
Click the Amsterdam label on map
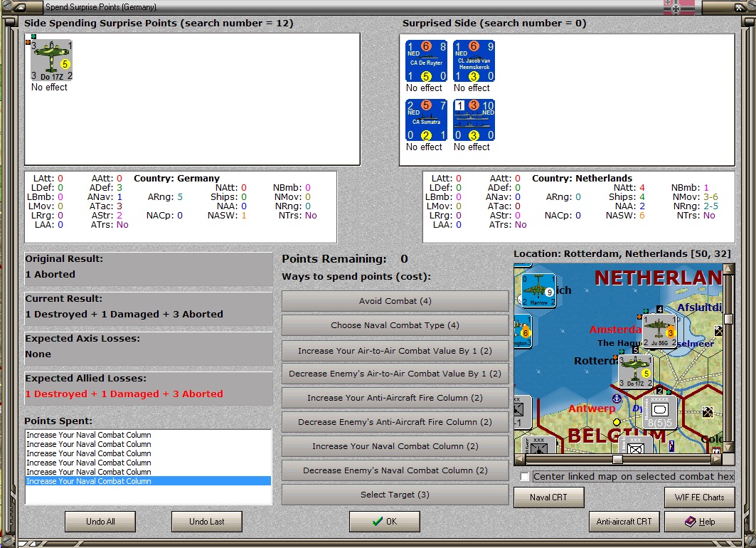(x=616, y=330)
